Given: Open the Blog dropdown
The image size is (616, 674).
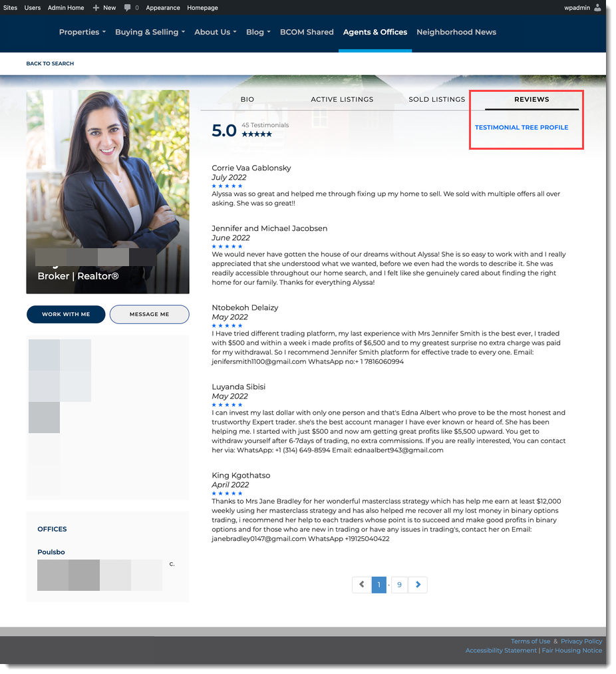Looking at the screenshot, I should 258,31.
